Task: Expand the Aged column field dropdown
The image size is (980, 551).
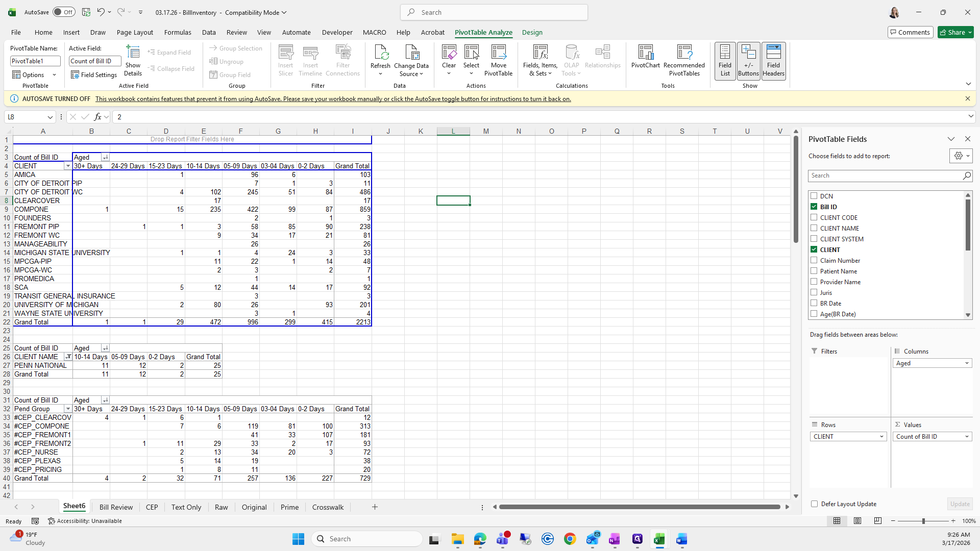Action: coord(966,363)
